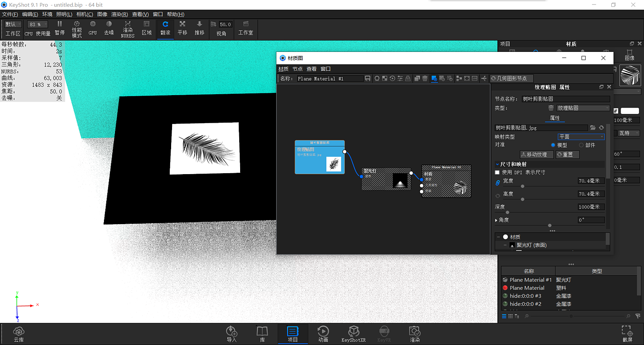This screenshot has height=345, width=644.
Task: Click the 宽度 slider handle
Action: click(x=523, y=187)
